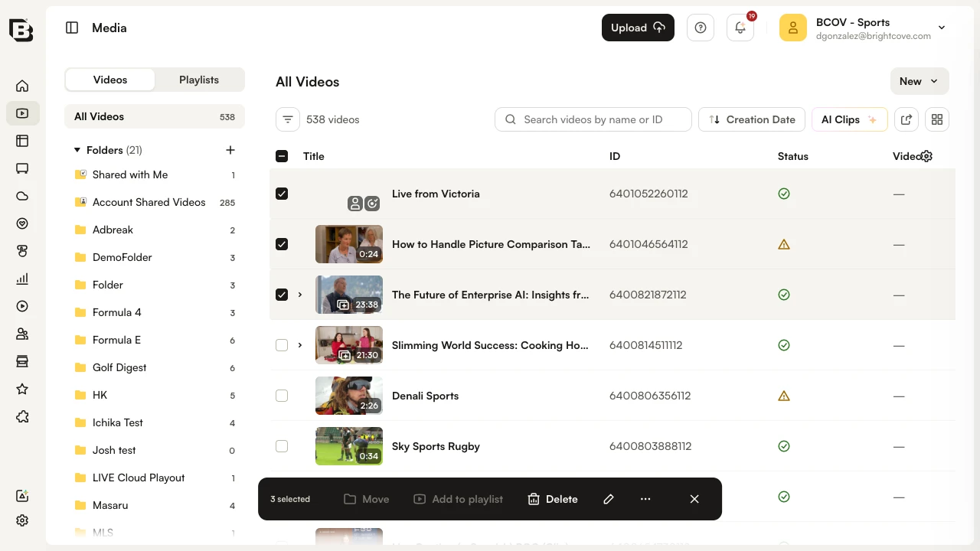
Task: Open notifications bell with 19 badge
Action: pos(740,28)
